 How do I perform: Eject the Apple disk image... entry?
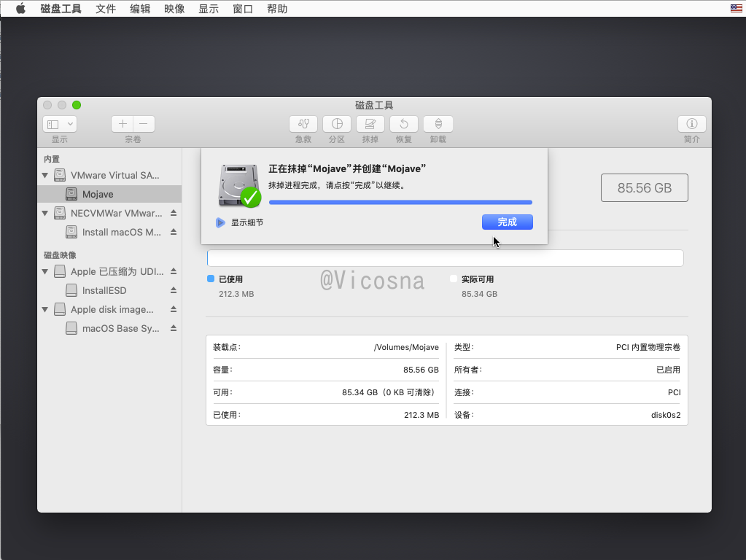(174, 309)
